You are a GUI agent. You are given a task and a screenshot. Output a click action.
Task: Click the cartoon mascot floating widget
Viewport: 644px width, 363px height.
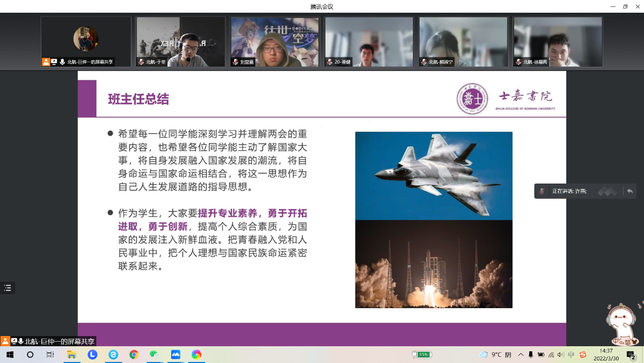pos(623,324)
